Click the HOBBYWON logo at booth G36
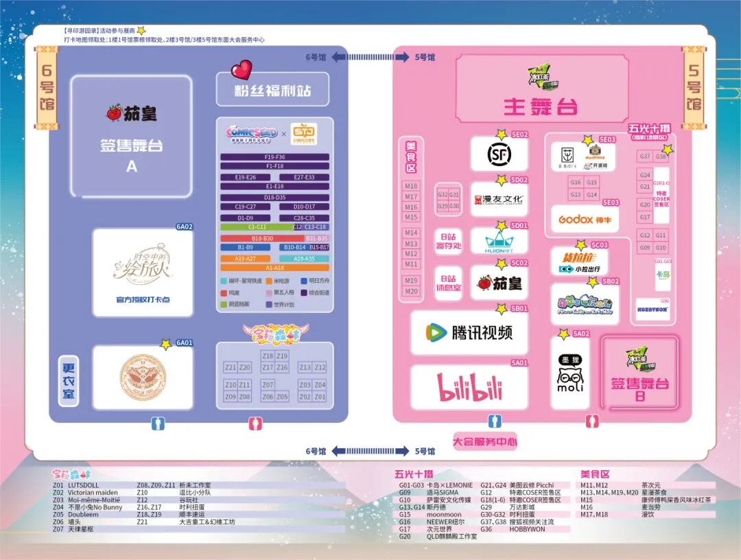The height and width of the screenshot is (560, 741). coord(652,310)
